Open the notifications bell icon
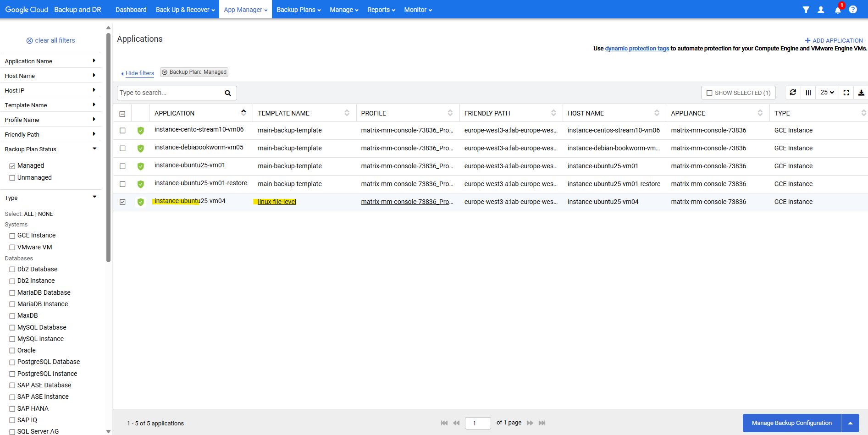 (x=837, y=10)
